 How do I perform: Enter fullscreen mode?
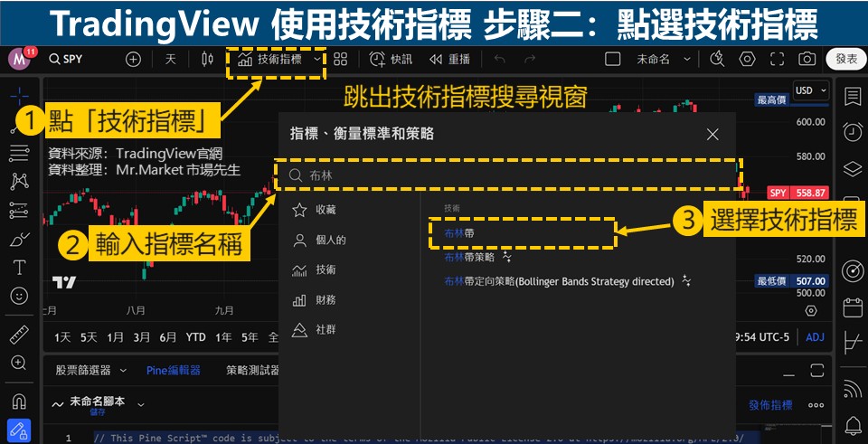coord(778,60)
